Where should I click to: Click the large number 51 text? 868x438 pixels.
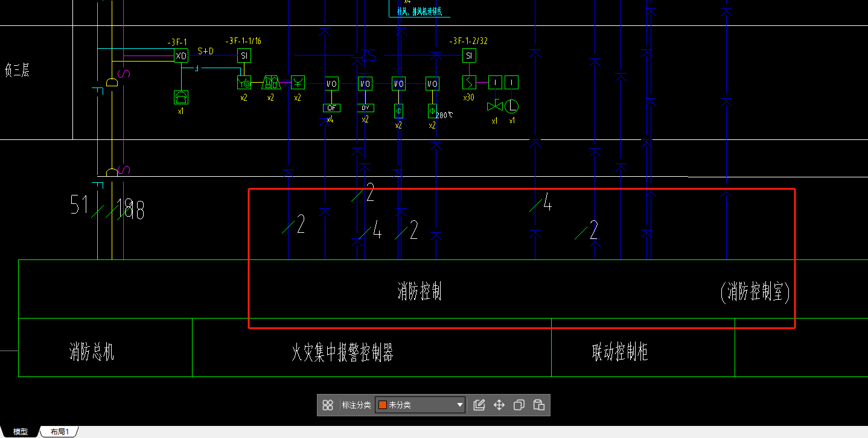click(80, 205)
